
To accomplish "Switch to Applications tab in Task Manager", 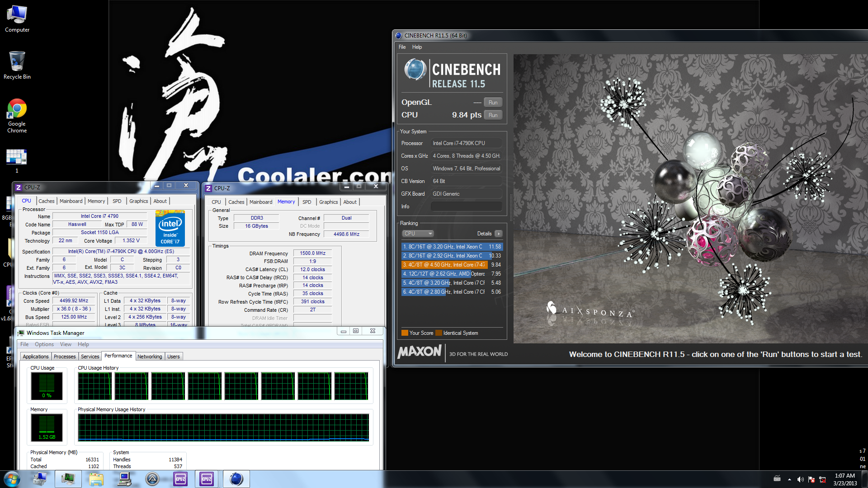I will (x=36, y=357).
